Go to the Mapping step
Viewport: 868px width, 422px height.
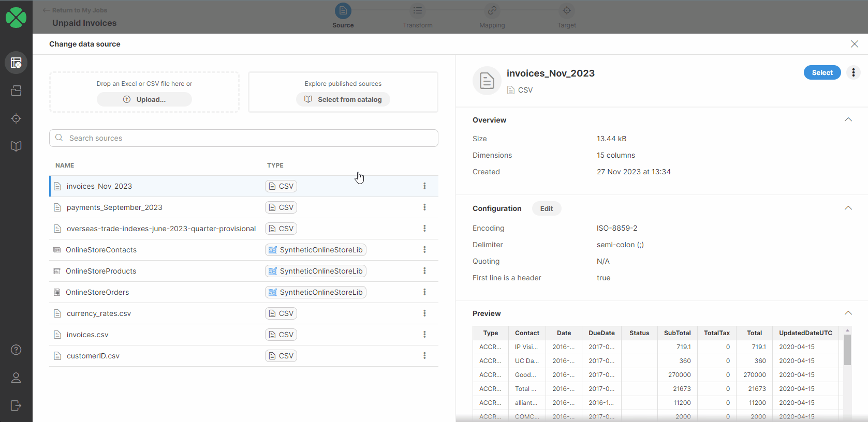click(492, 11)
